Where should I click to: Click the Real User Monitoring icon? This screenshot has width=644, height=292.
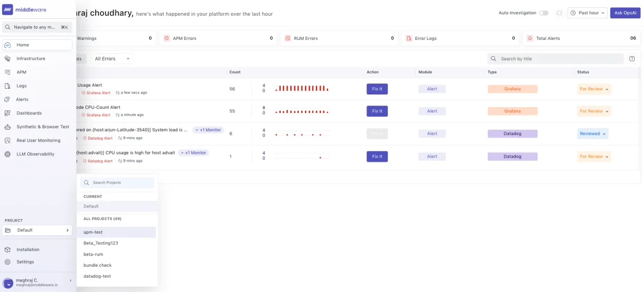click(7, 141)
